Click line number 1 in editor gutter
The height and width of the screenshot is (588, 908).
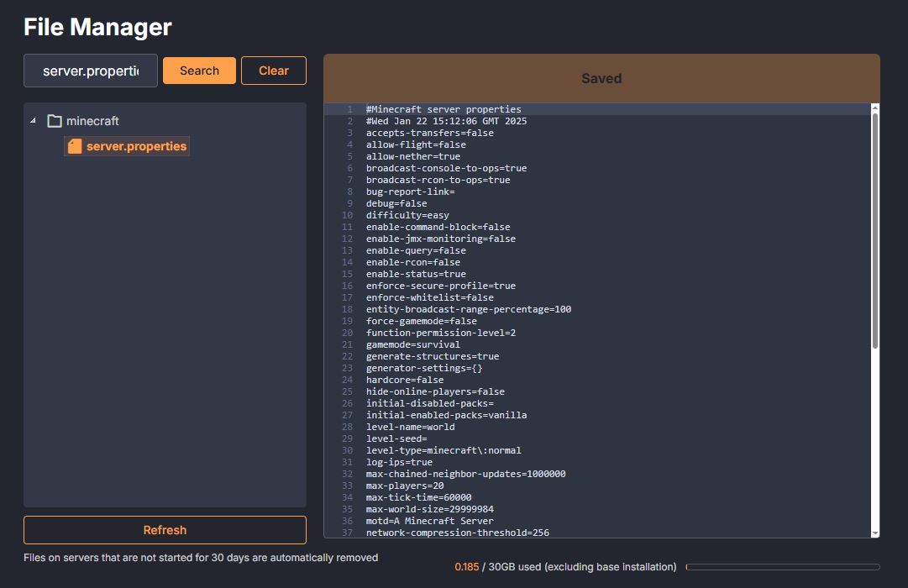(349, 109)
